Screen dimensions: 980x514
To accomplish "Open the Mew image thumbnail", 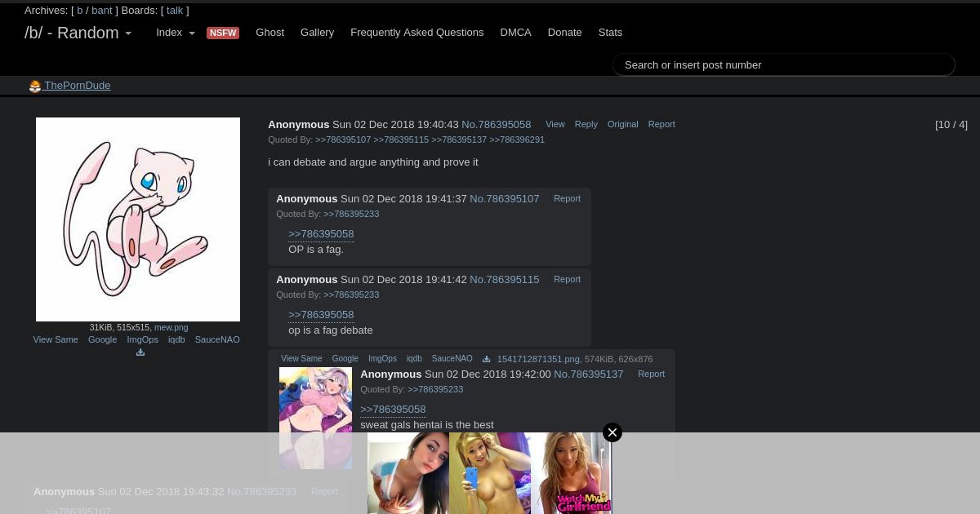I will pos(138,219).
